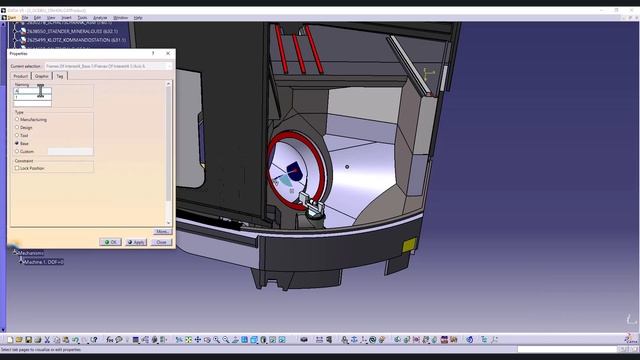Screen dimensions: 640x360
Task: Click the Close button in Properties dialog
Action: pos(161,242)
